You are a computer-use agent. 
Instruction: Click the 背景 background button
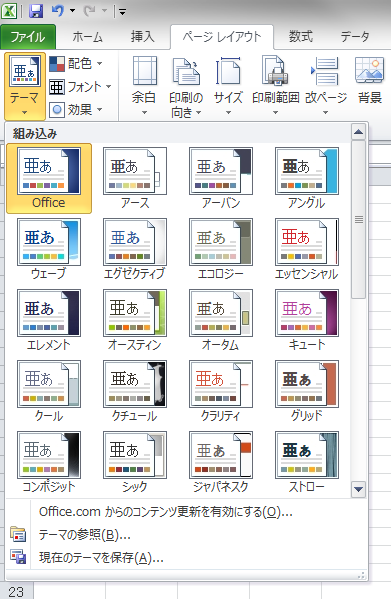(370, 81)
